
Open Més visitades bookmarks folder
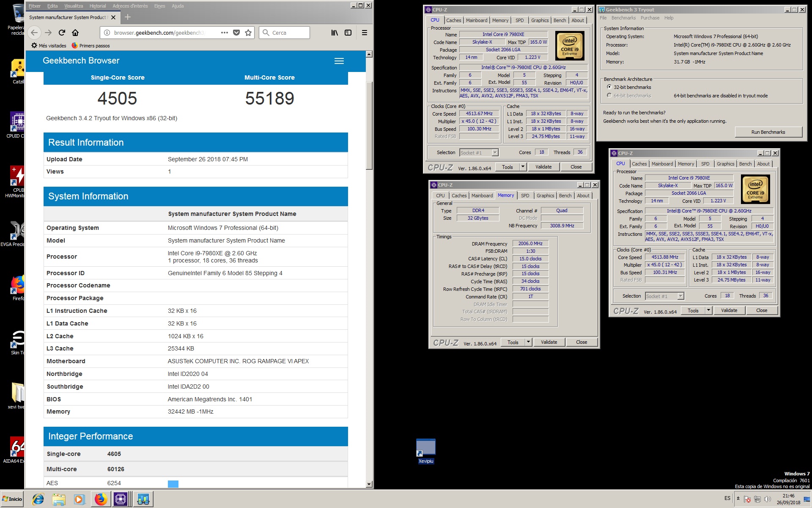click(49, 46)
